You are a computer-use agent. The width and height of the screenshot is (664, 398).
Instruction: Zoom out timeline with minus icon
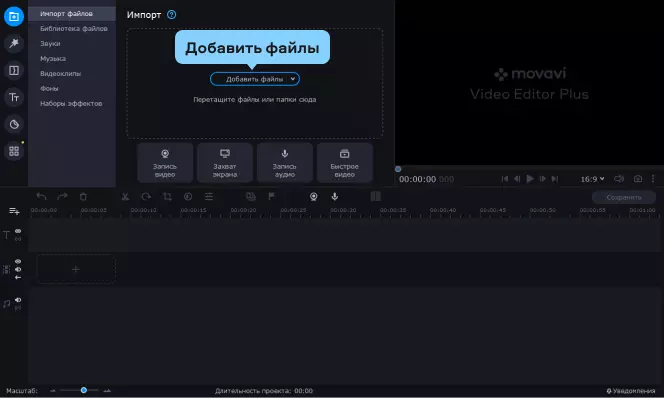(53, 391)
